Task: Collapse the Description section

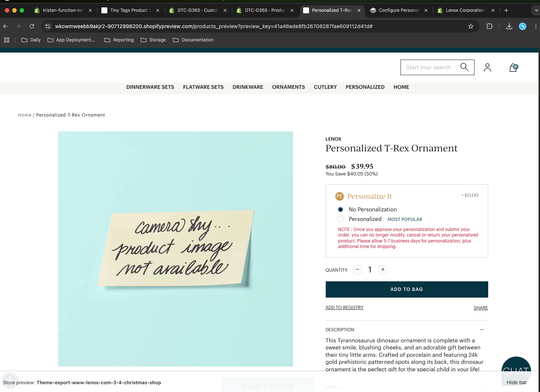Action: point(482,329)
